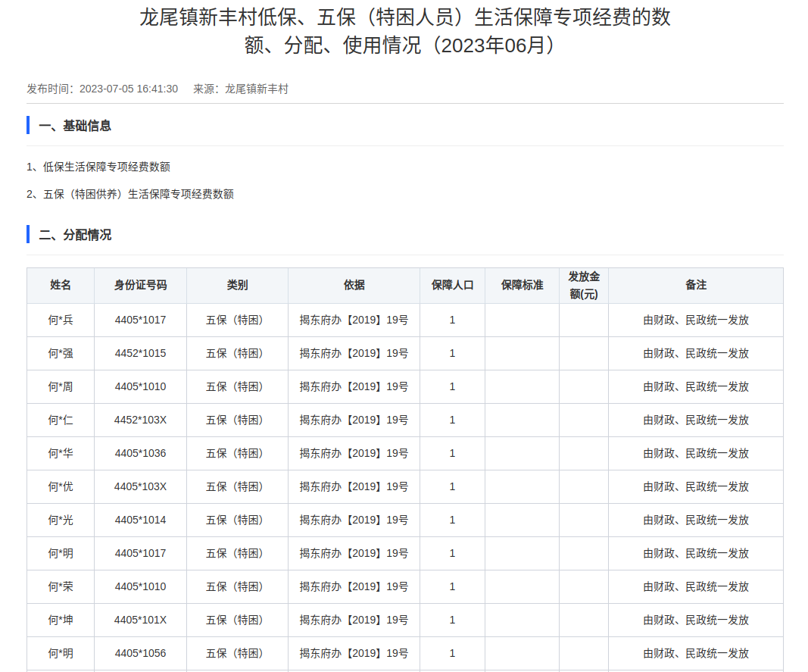This screenshot has width=808, height=672.
Task: Click ID 4405*1010 in 何*周 row
Action: click(x=140, y=387)
